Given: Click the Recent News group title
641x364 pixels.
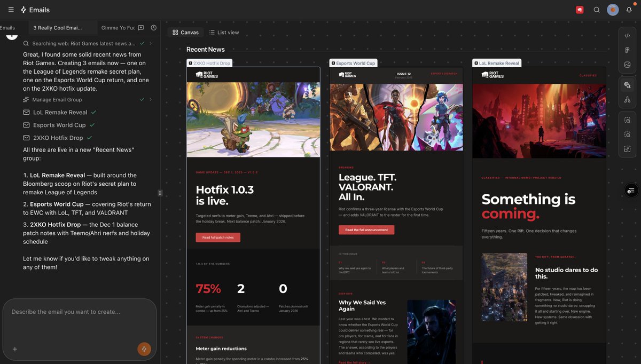Looking at the screenshot, I should (205, 50).
